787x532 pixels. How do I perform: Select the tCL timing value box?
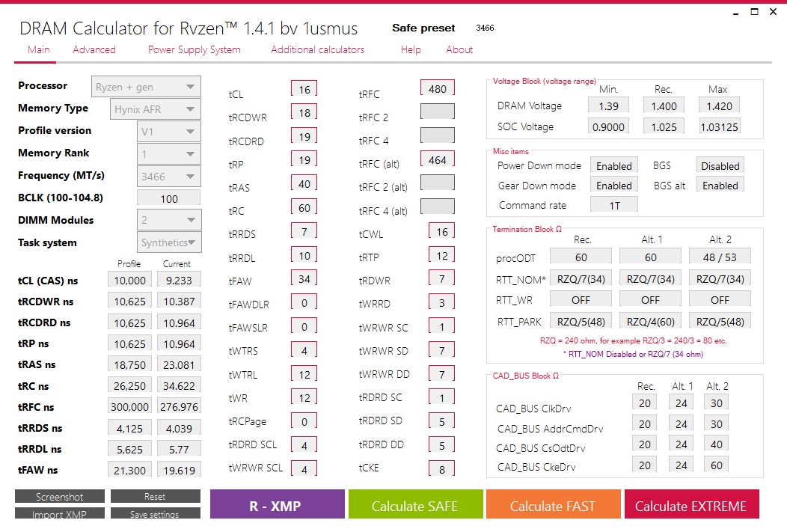click(304, 90)
